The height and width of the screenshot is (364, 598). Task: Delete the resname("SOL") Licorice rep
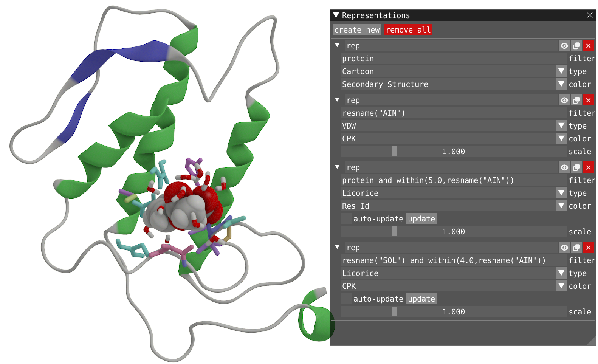[x=588, y=248]
